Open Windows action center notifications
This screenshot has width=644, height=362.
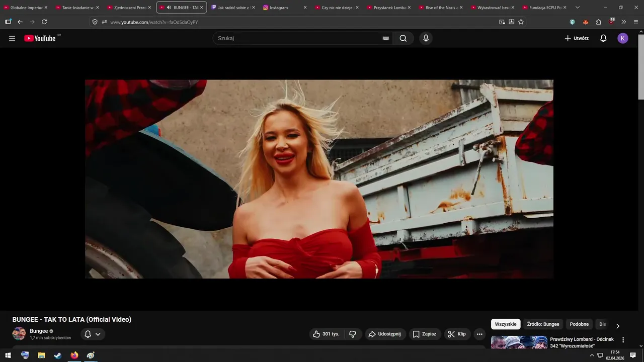(x=633, y=355)
